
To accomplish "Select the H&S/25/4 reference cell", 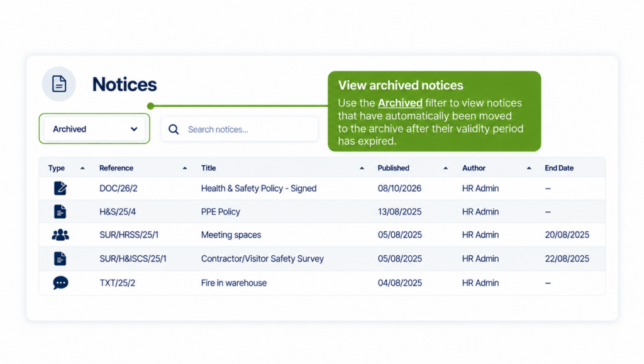I will coord(118,212).
